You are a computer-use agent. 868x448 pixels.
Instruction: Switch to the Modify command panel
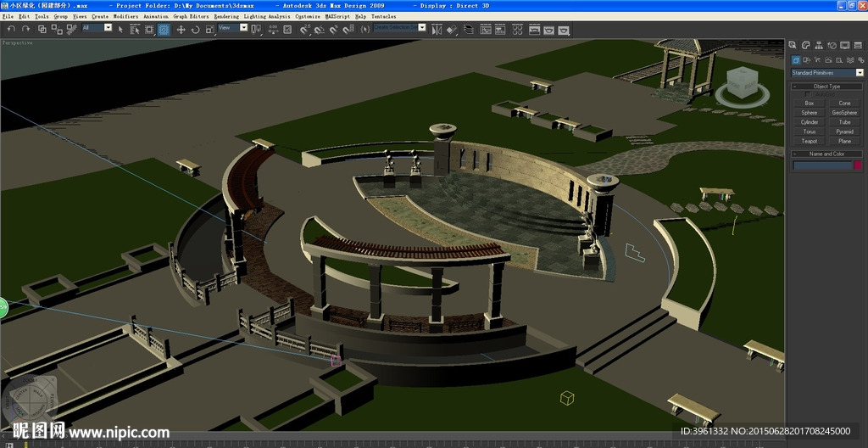tap(805, 45)
